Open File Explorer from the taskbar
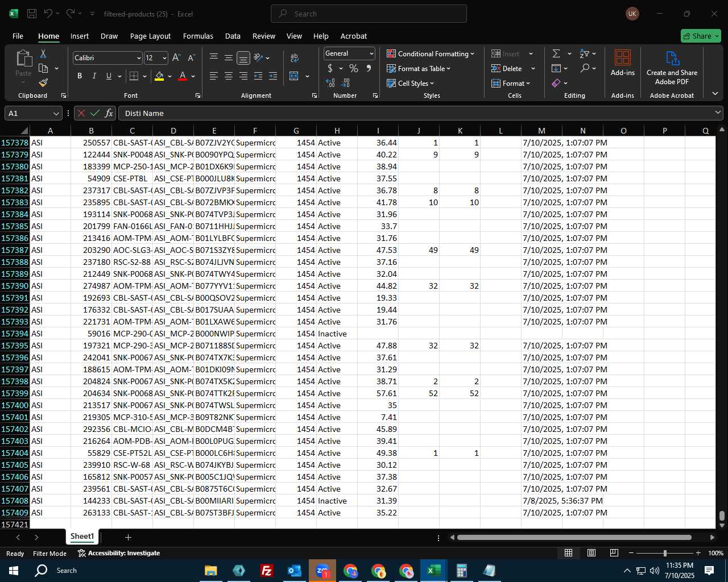This screenshot has width=728, height=582. pos(211,571)
